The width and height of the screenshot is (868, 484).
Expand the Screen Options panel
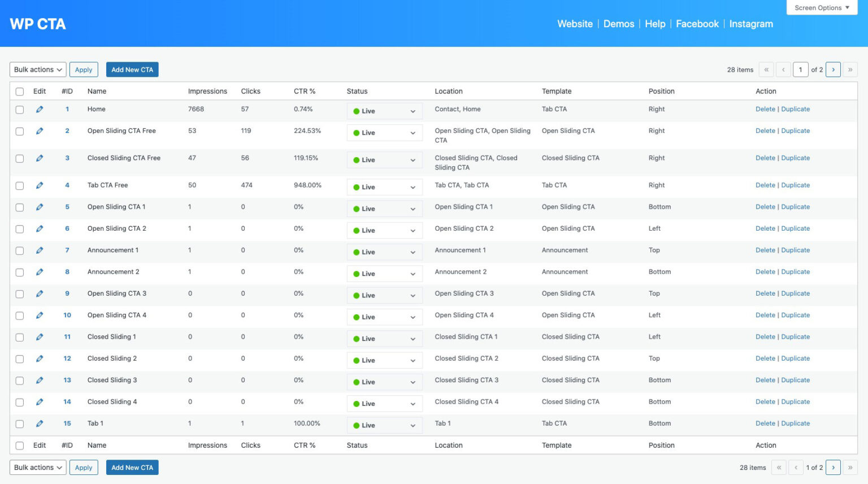(821, 7)
